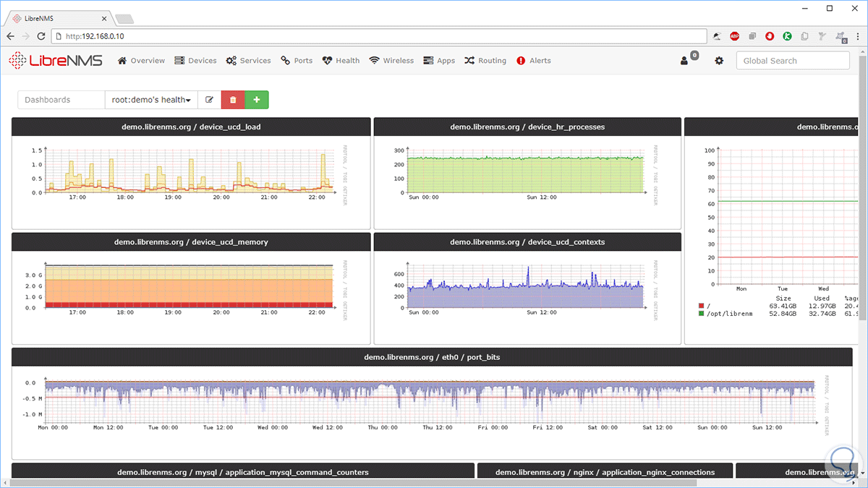Focus the Global Search field

point(793,61)
